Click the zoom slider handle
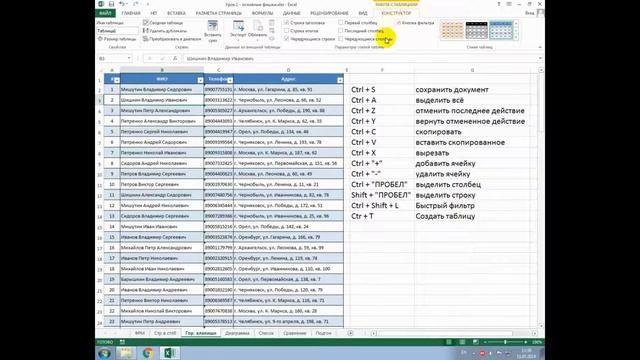Image resolution: width=640 pixels, height=360 pixels. coord(505,342)
